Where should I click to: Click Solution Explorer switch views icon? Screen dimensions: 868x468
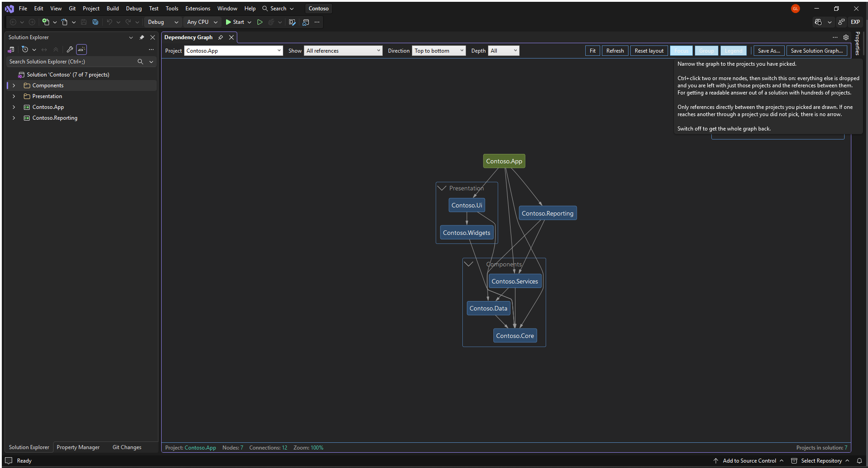[11, 49]
